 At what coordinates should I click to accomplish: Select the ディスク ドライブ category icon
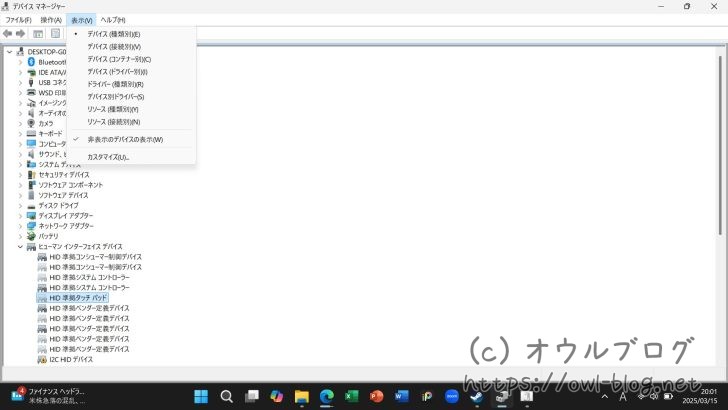31,205
